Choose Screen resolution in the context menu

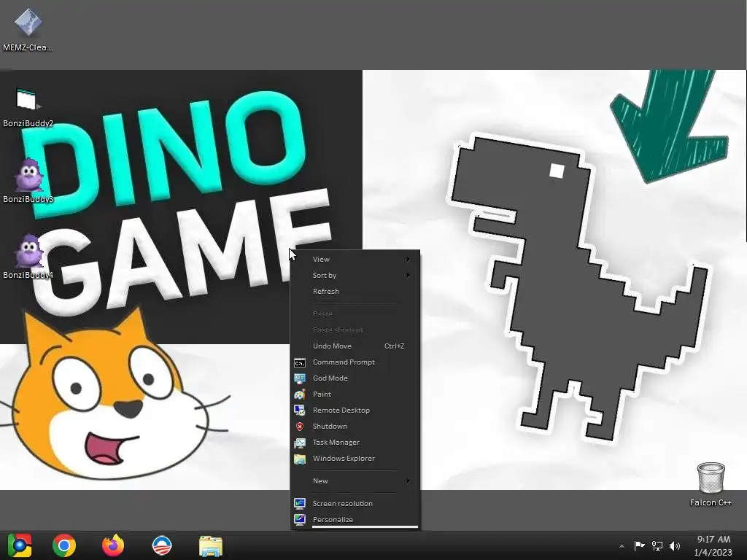[x=355, y=503]
